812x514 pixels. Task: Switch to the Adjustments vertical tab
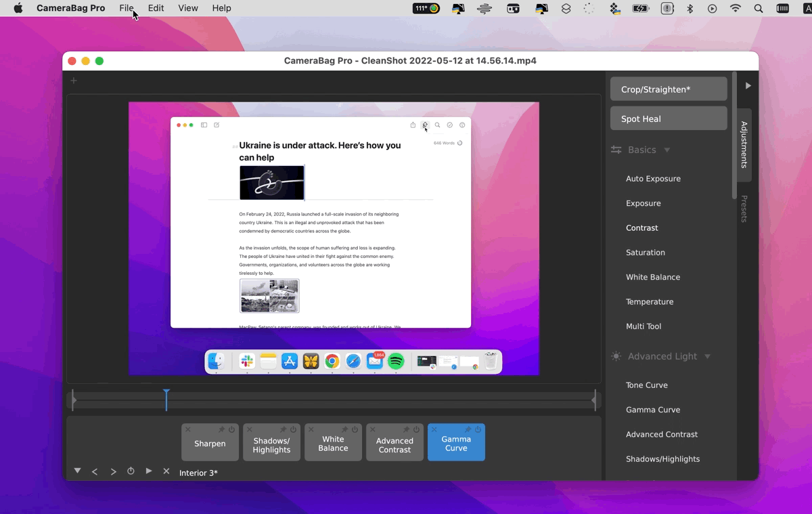pyautogui.click(x=744, y=145)
